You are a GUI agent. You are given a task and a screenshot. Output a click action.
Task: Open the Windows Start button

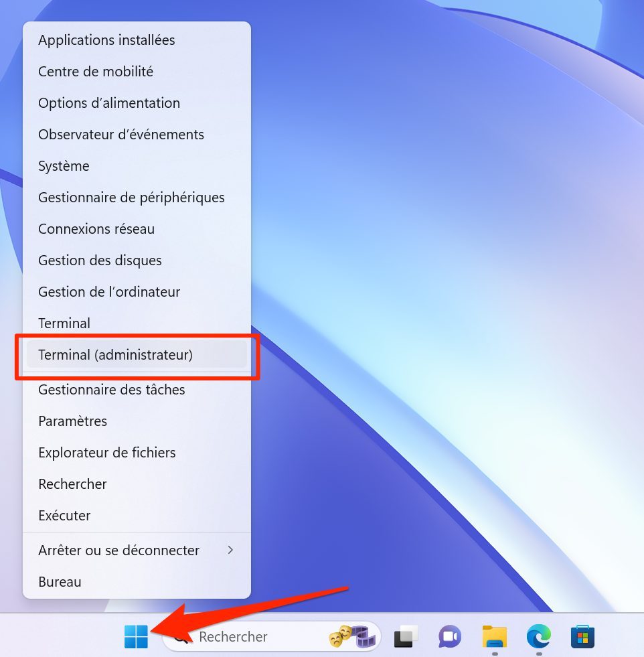point(136,636)
